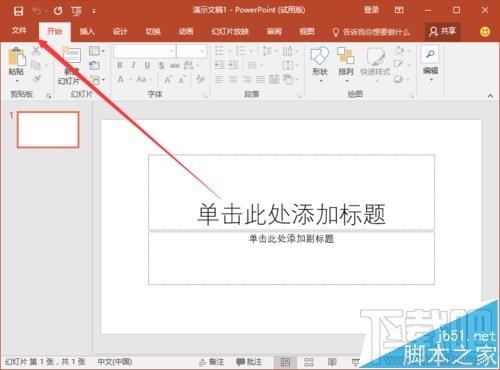Click the Cut scissors icon
The image size is (500, 370).
tap(36, 51)
